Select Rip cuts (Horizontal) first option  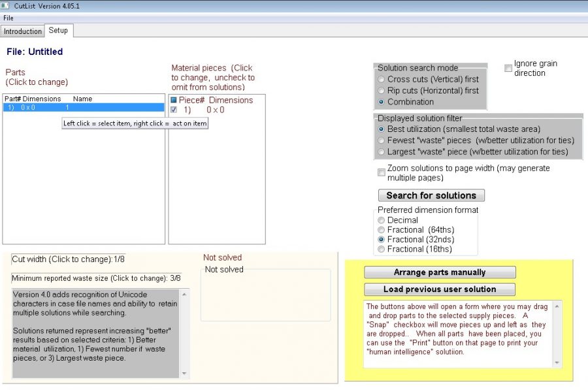pyautogui.click(x=382, y=91)
